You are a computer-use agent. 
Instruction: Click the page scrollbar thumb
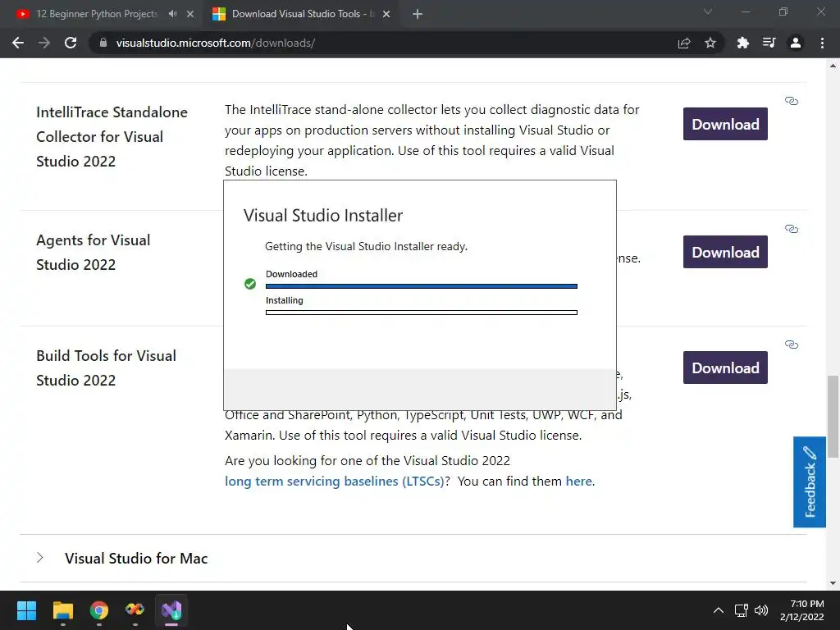[x=833, y=417]
